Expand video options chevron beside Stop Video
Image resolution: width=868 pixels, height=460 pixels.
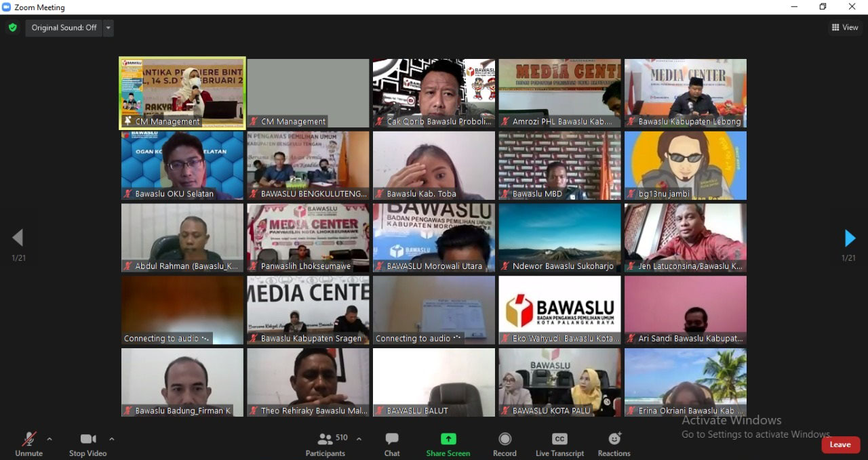point(111,439)
